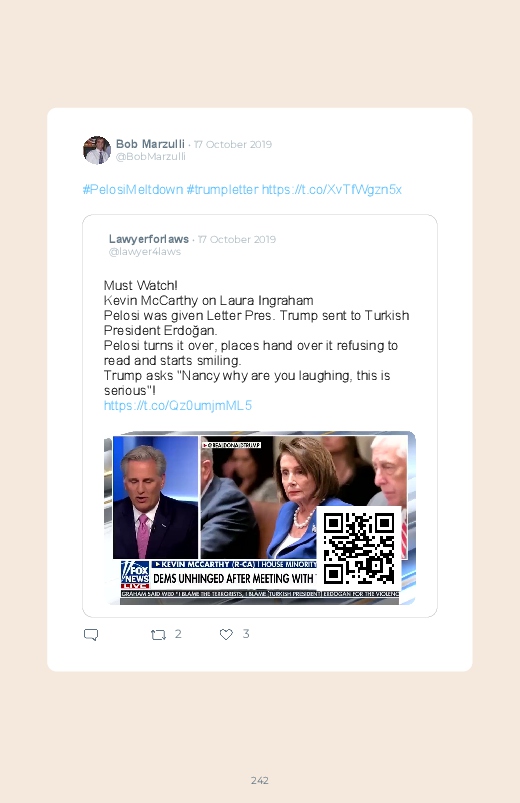The height and width of the screenshot is (803, 520).
Task: Click the Bob Marzulli display name
Action: 150,144
